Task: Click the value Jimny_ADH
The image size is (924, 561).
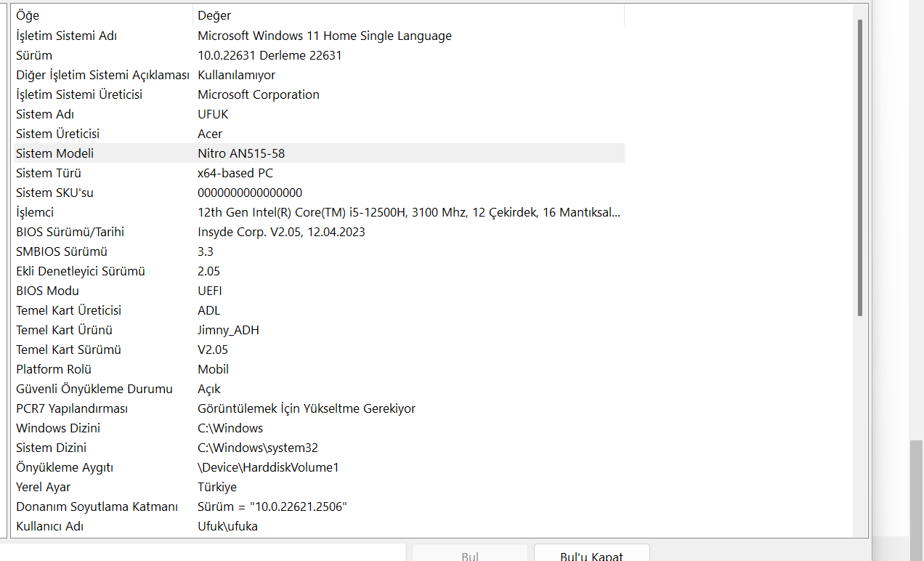Action: pos(228,330)
